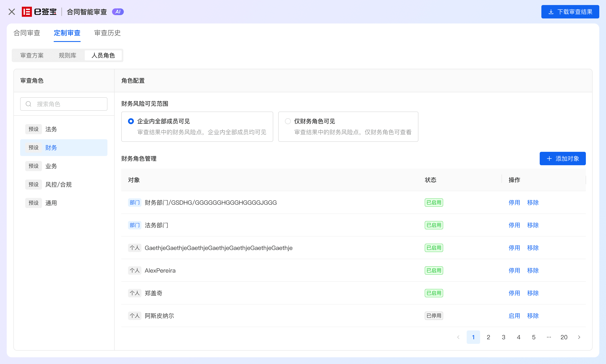Viewport: 606px width, 364px height.
Task: Remove 阿斯皮纳尔 from role list
Action: click(533, 316)
